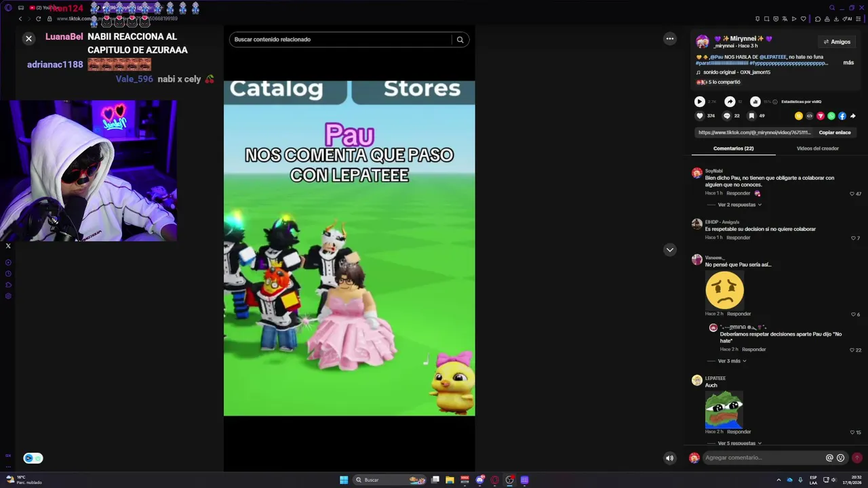Viewport: 868px width, 488px height.
Task: Click the Amigos button
Action: point(837,42)
